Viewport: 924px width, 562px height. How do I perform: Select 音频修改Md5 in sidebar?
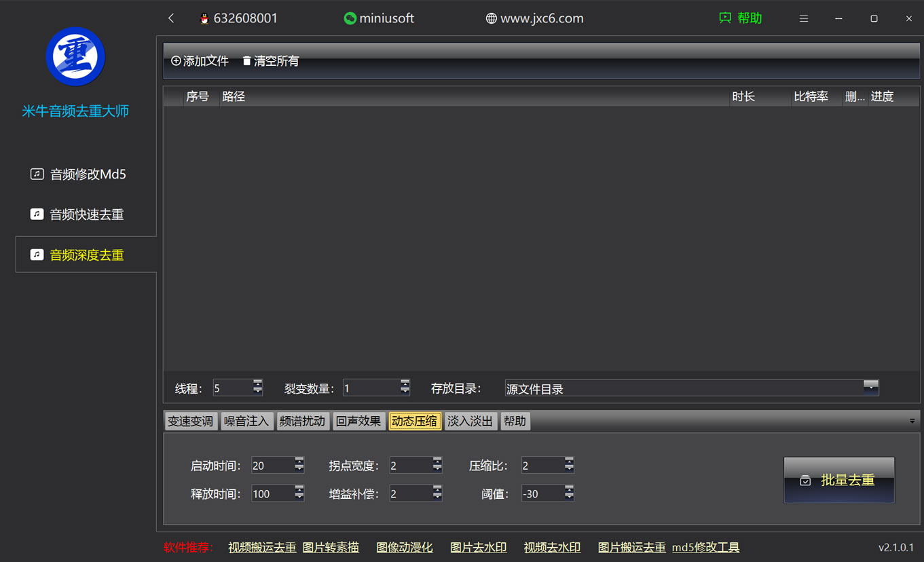click(x=87, y=174)
